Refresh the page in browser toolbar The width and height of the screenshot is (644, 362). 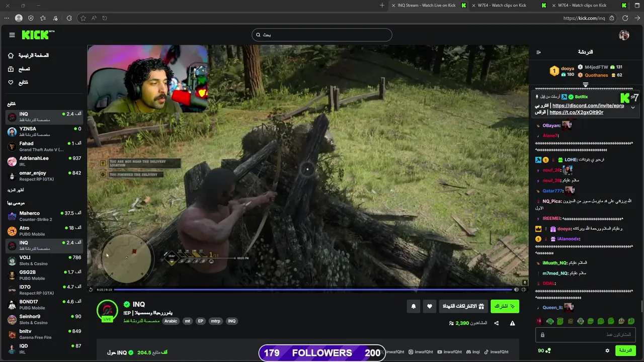[x=625, y=18]
